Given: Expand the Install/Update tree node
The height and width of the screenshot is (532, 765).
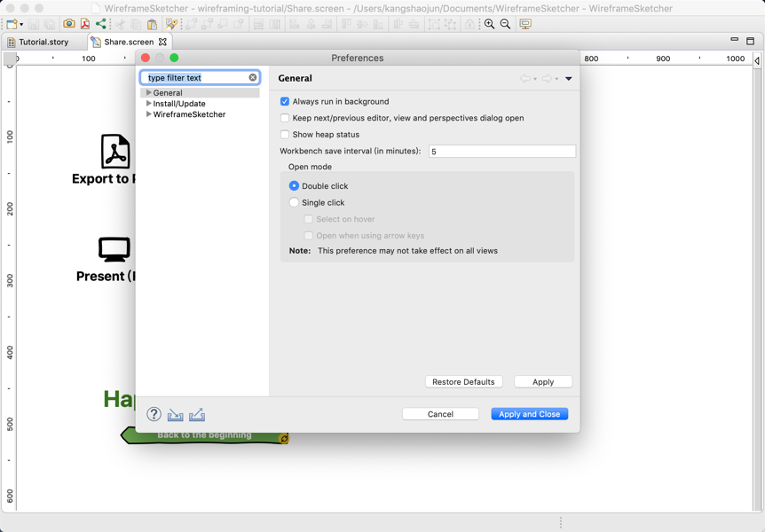Looking at the screenshot, I should click(149, 104).
